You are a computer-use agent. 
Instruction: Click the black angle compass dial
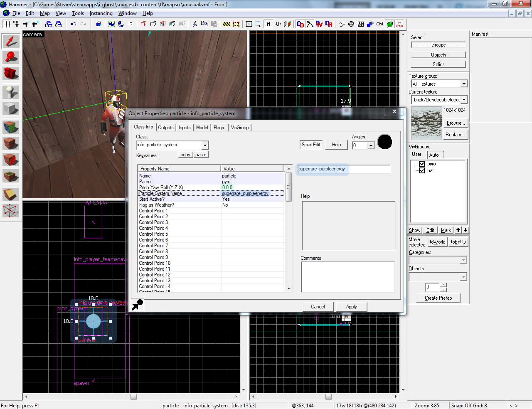[x=384, y=142]
